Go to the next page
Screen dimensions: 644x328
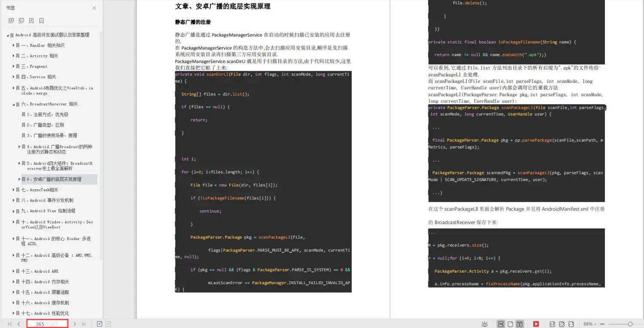[x=75, y=324]
